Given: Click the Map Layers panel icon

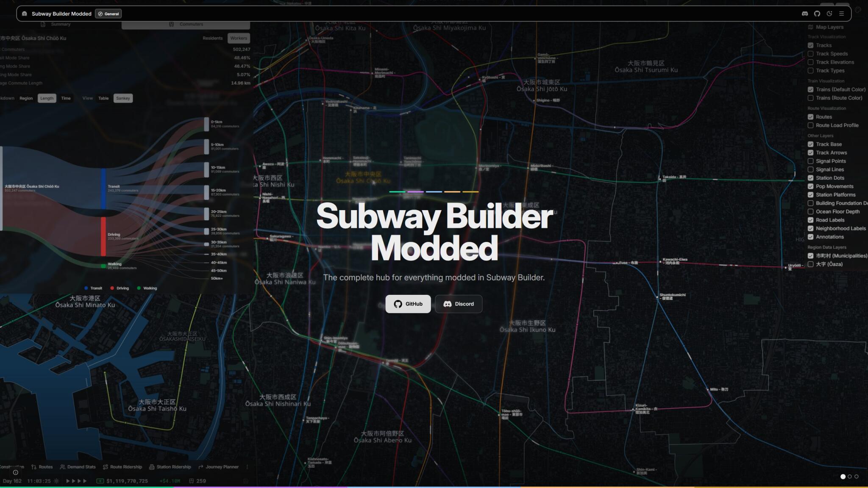Looking at the screenshot, I should [x=810, y=27].
